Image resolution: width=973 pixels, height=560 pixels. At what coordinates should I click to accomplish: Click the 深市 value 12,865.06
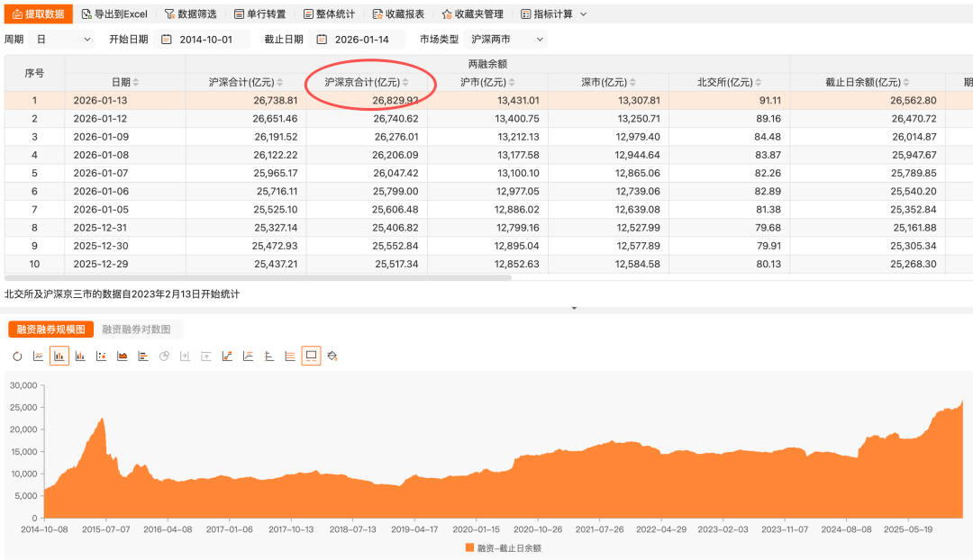pos(638,173)
